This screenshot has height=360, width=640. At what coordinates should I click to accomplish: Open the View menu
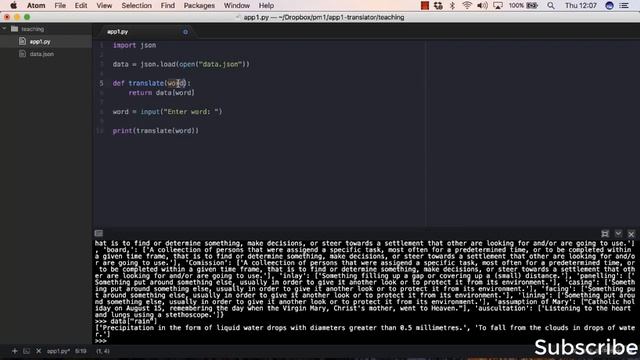click(104, 6)
